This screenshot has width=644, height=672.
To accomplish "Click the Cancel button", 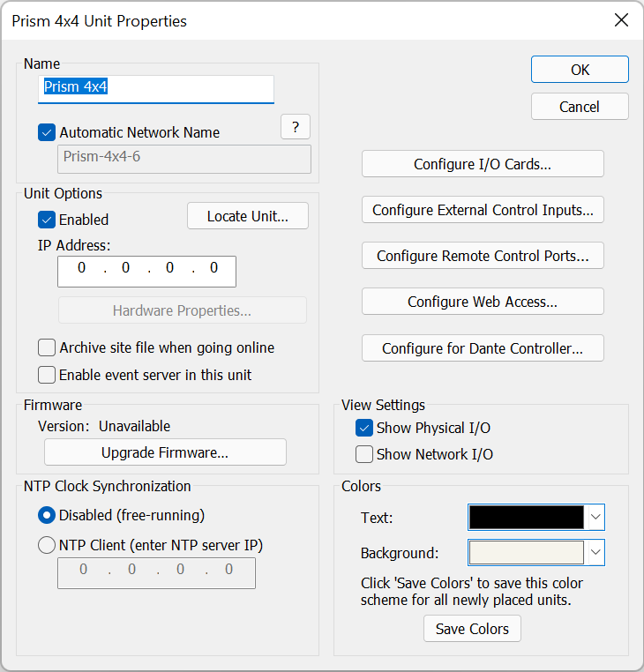I will pos(580,107).
